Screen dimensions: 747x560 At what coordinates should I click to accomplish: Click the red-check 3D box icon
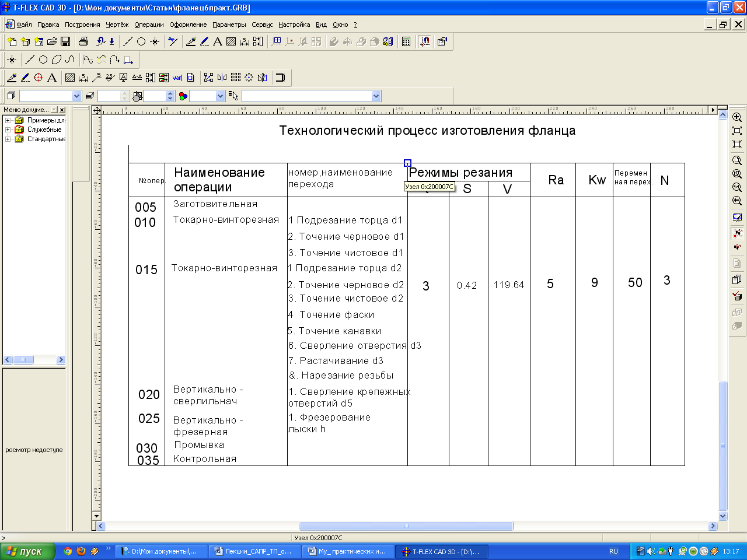pyautogui.click(x=737, y=296)
